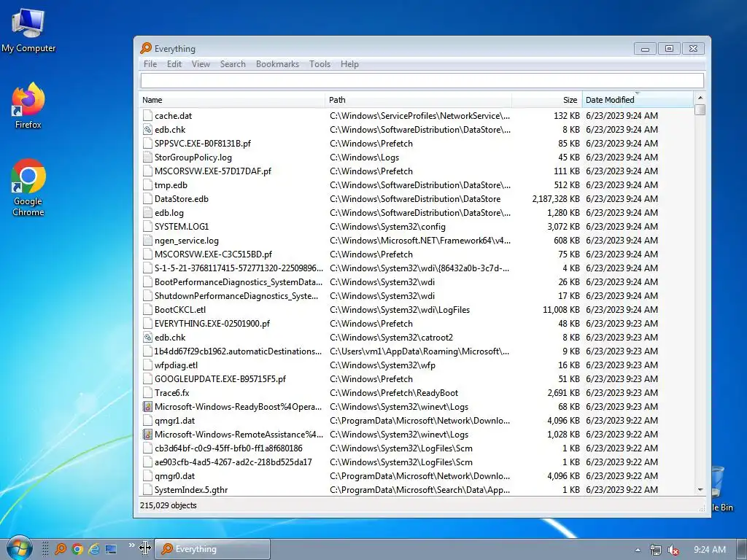Expand hidden quick launch items chevron
The image size is (747, 560).
point(131,545)
